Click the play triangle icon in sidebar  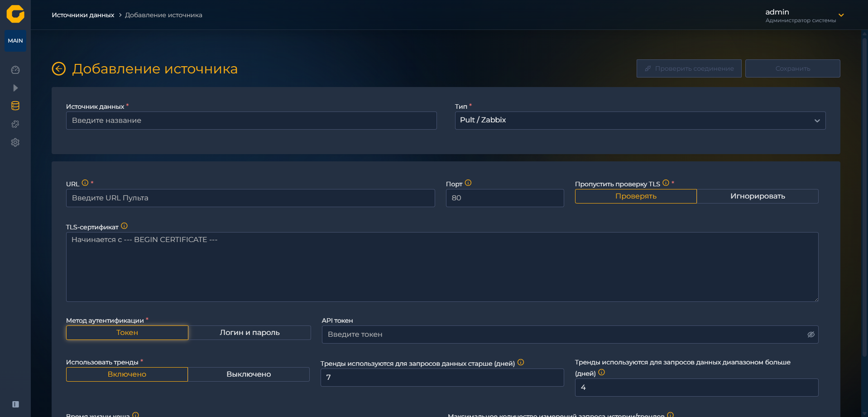15,88
